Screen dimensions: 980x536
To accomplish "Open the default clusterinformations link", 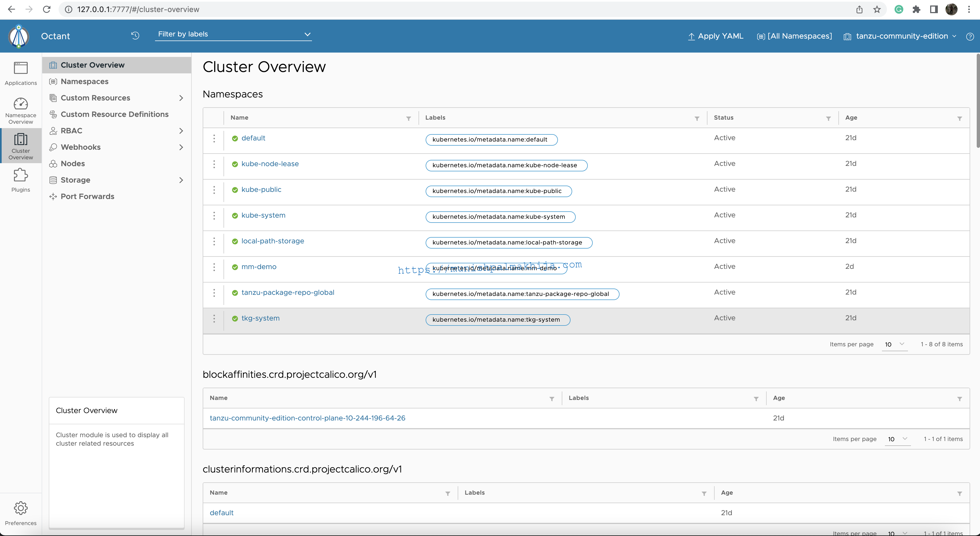I will [x=221, y=513].
